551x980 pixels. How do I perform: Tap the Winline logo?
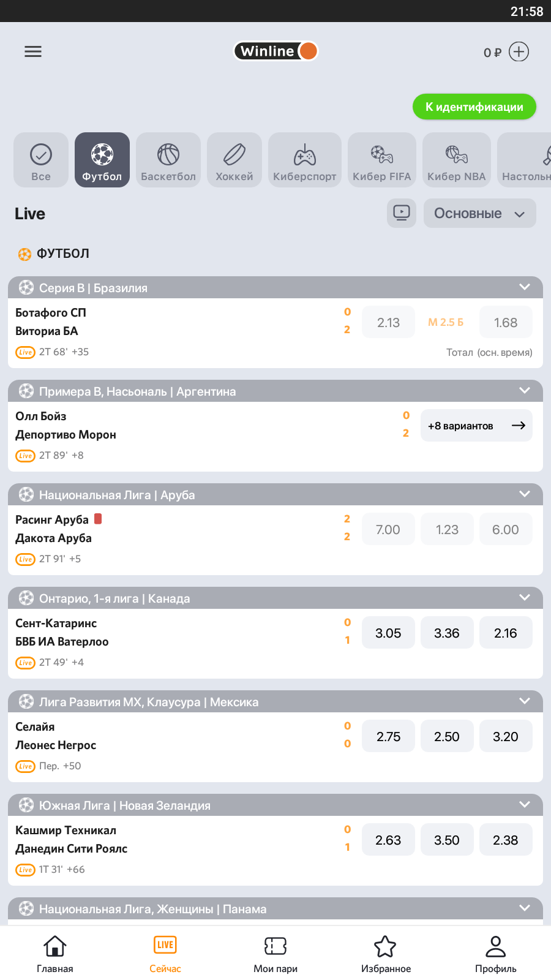(x=275, y=51)
